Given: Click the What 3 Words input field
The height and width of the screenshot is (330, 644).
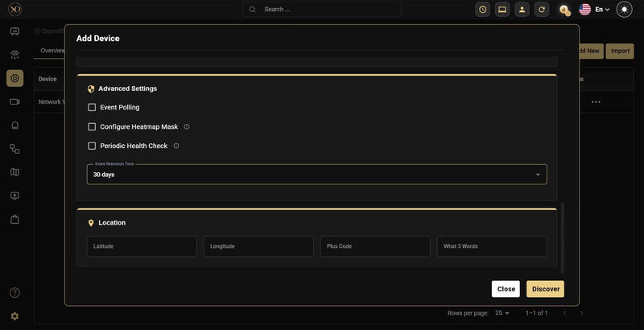Looking at the screenshot, I should pos(492,246).
